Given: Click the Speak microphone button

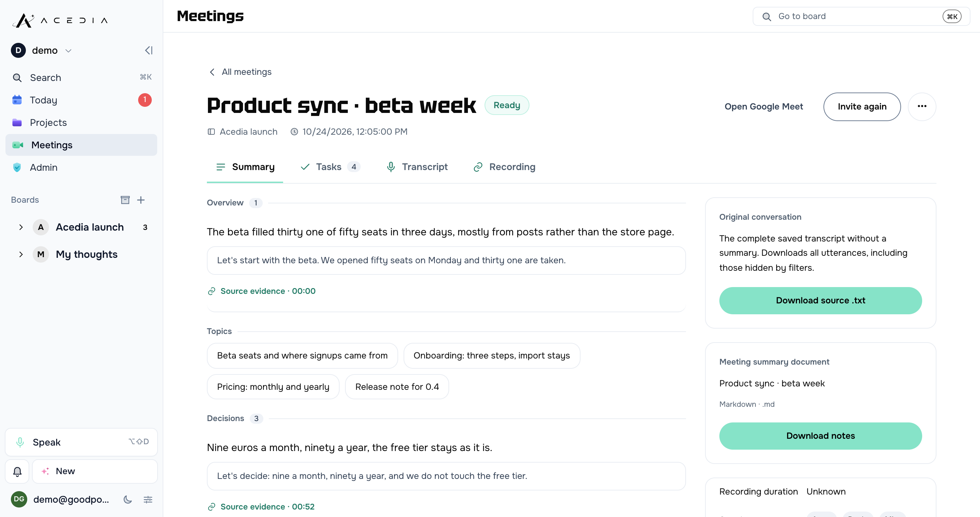Looking at the screenshot, I should click(x=81, y=442).
